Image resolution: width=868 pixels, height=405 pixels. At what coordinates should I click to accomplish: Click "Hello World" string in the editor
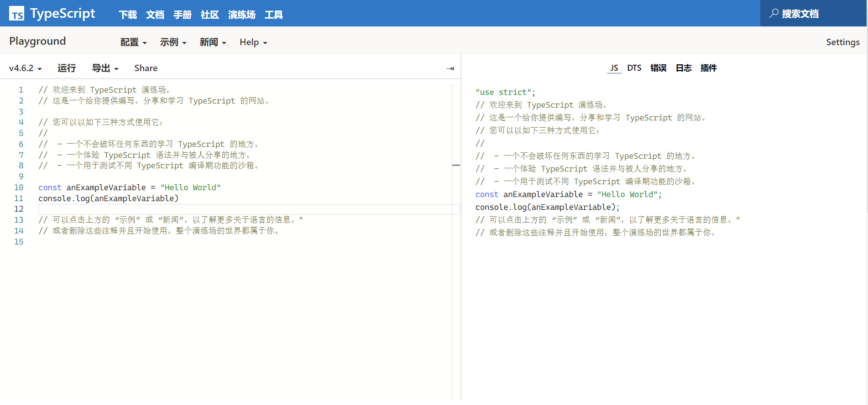(190, 187)
